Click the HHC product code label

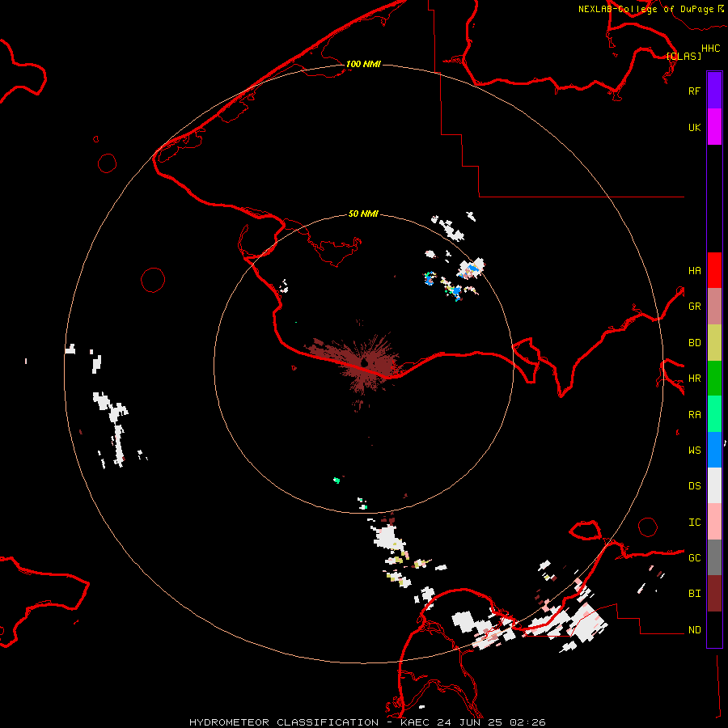click(711, 49)
